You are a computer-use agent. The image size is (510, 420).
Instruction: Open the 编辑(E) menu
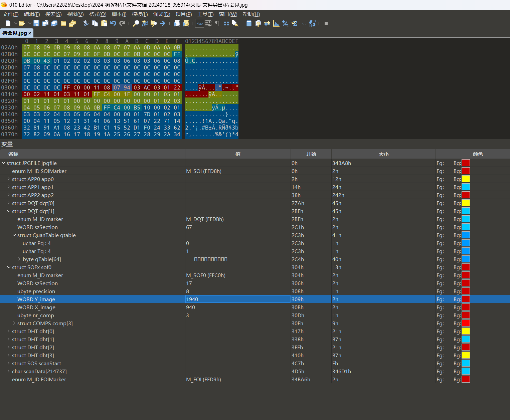(x=32, y=14)
